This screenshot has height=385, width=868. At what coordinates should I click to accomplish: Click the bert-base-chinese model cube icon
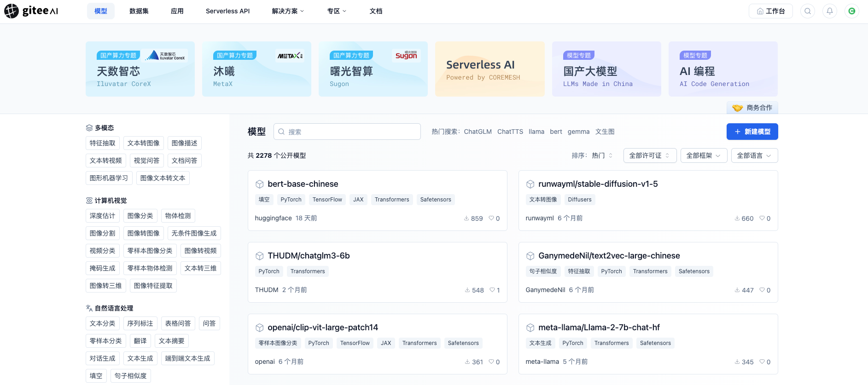[260, 184]
